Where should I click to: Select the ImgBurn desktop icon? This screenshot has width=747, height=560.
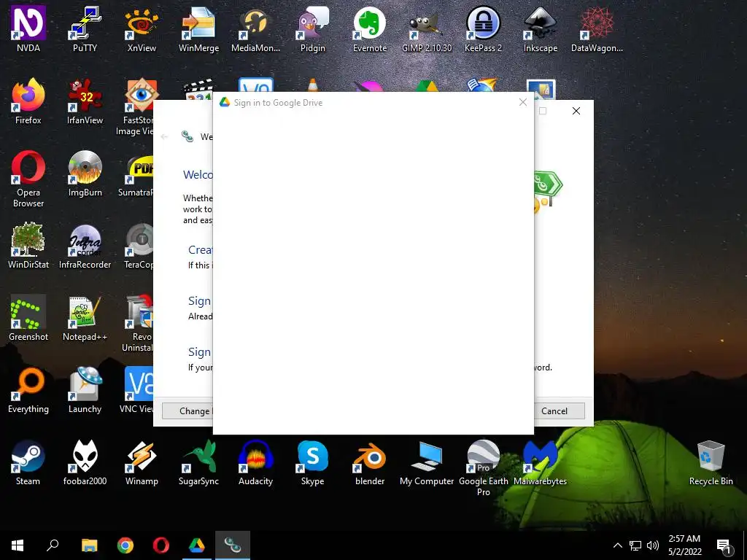(85, 174)
